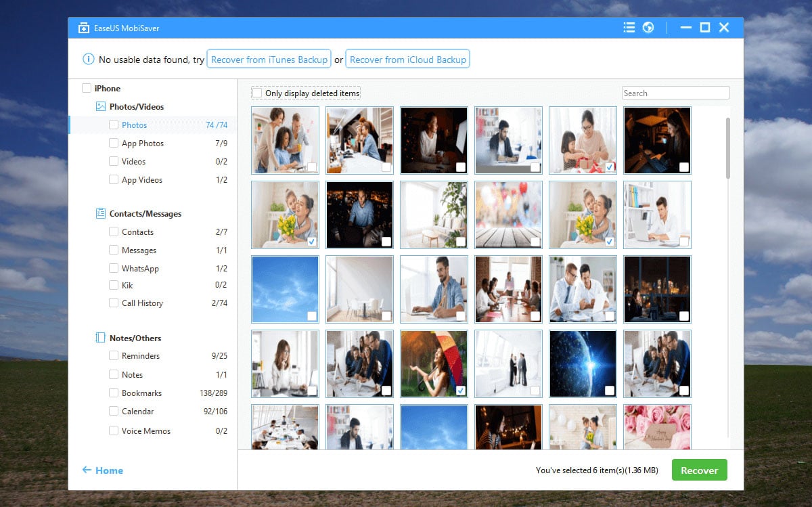This screenshot has width=812, height=507.
Task: Click the globe language icon
Action: pyautogui.click(x=648, y=28)
